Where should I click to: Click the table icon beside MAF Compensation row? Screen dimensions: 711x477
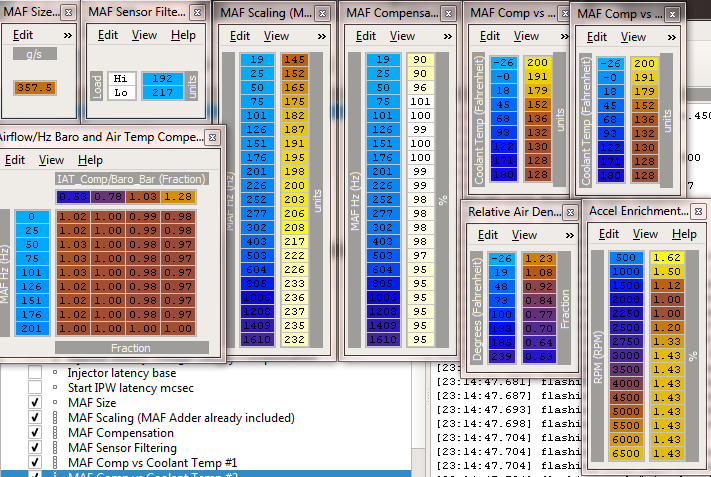(55, 433)
